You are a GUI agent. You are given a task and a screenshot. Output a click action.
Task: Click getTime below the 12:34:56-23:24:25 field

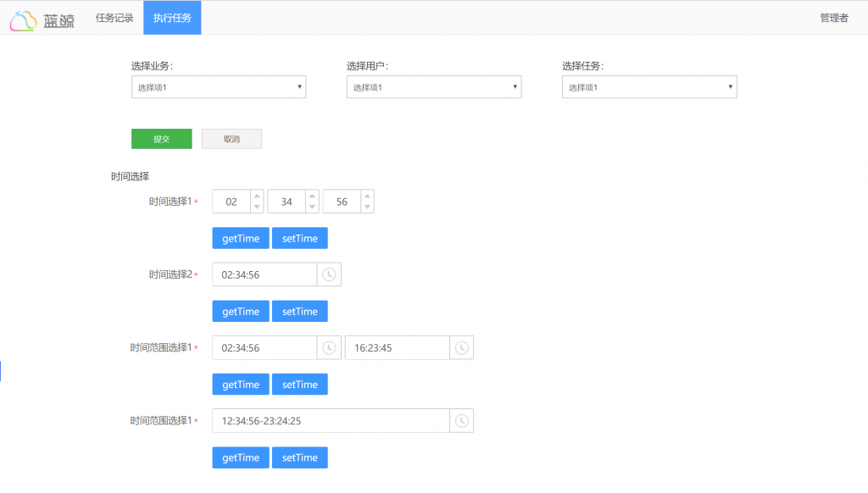click(x=241, y=457)
